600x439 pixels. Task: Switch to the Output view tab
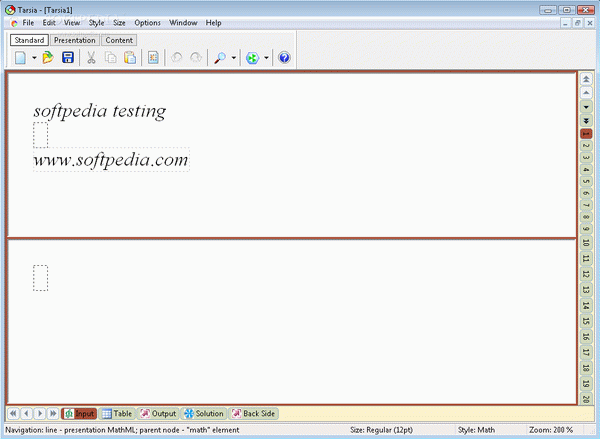(158, 414)
